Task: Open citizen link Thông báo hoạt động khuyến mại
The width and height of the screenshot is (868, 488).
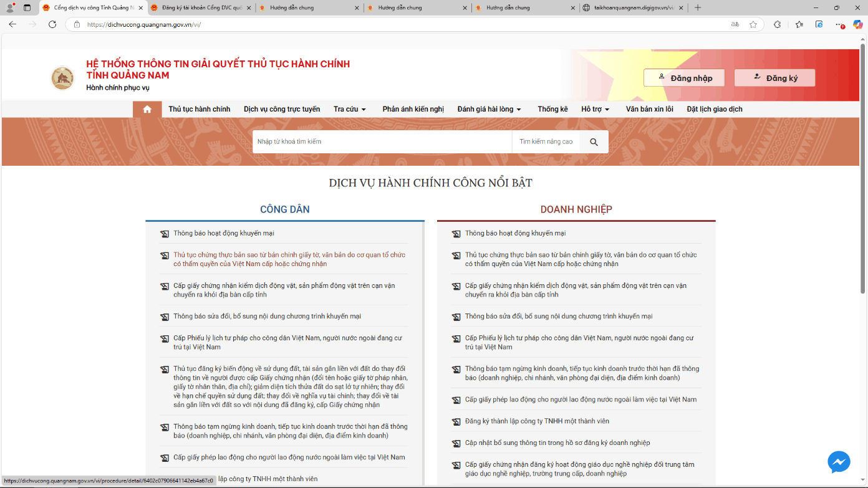Action: pyautogui.click(x=224, y=233)
